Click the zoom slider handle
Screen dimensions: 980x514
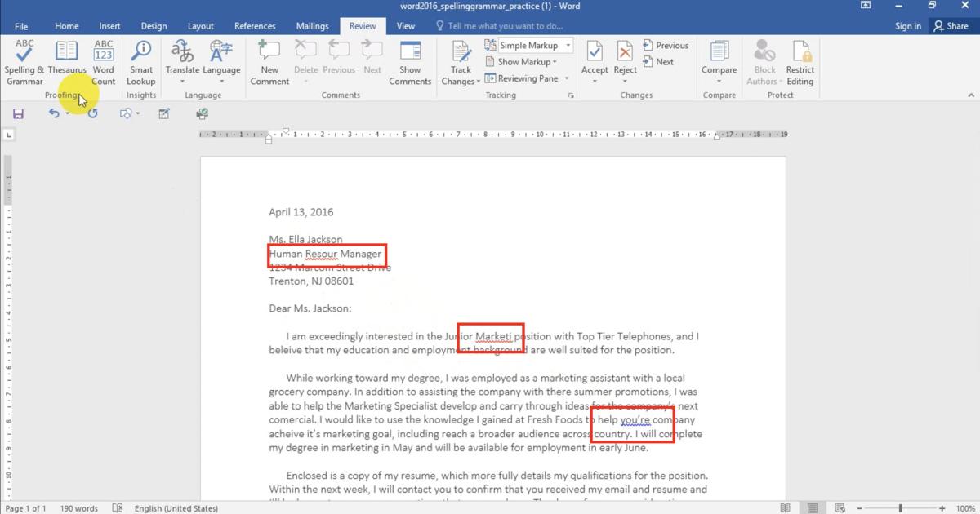pos(902,508)
